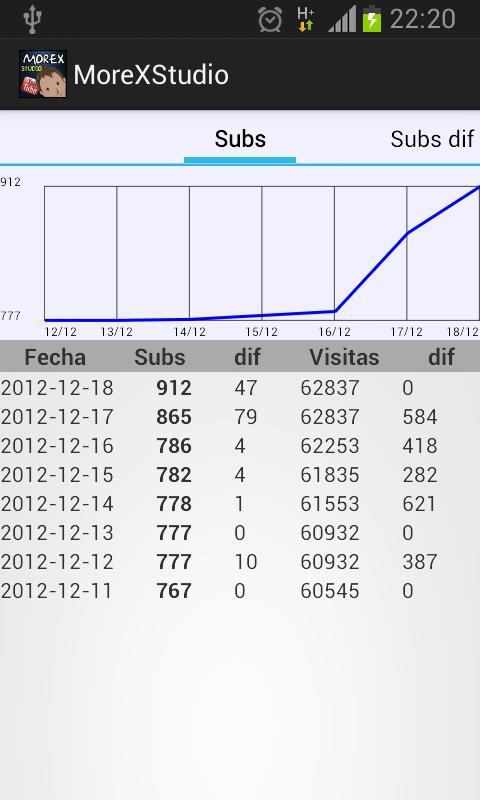Select the 2012-12-16 date row
The height and width of the screenshot is (800, 480).
coord(240,445)
